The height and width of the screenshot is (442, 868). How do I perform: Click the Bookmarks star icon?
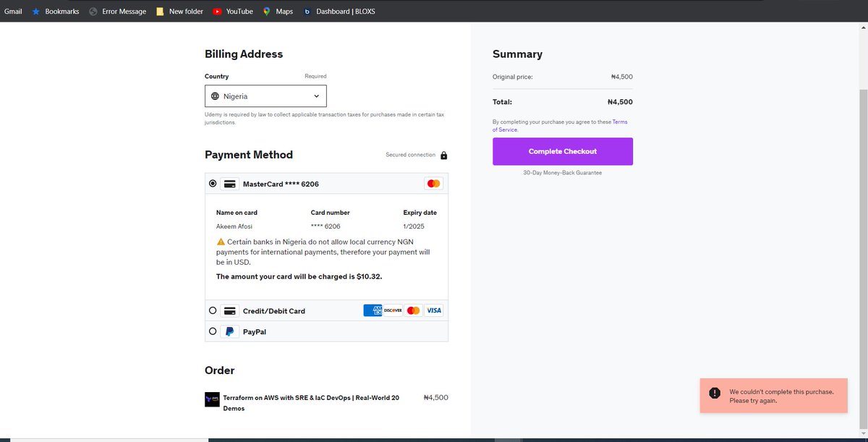(x=35, y=12)
